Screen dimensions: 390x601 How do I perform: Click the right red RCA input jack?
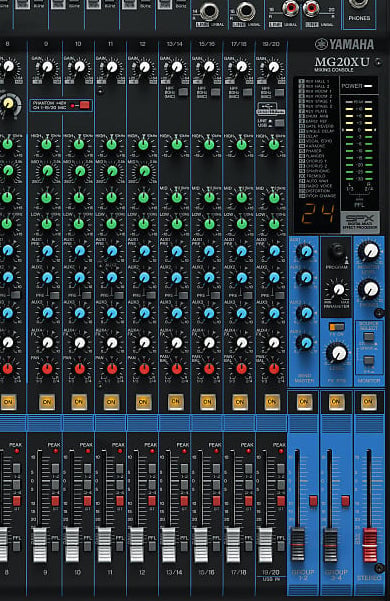pyautogui.click(x=311, y=8)
